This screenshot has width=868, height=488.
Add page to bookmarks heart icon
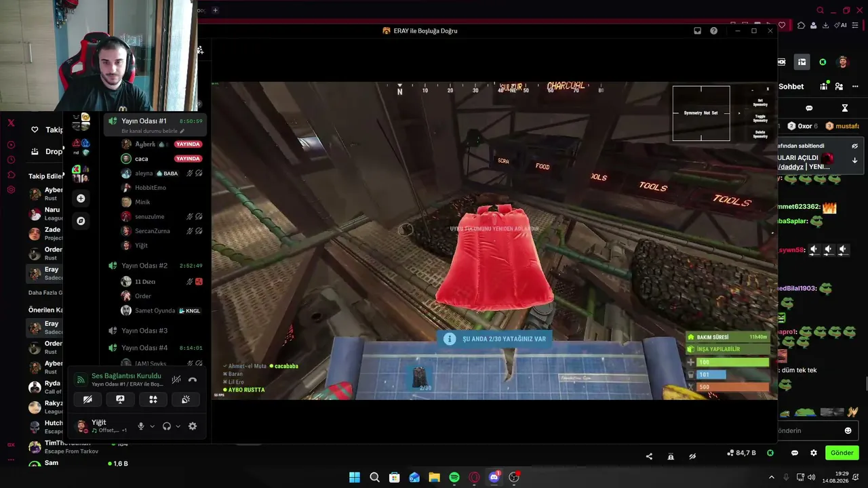click(x=782, y=26)
